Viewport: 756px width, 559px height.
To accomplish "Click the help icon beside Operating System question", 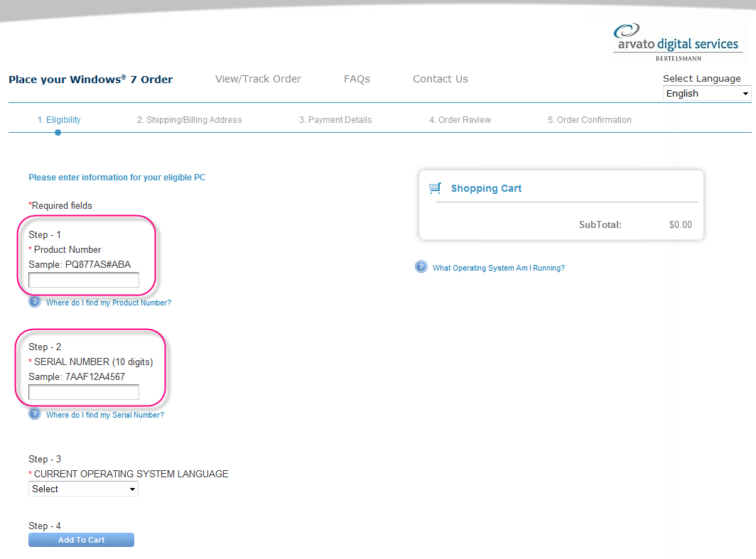I will pyautogui.click(x=421, y=267).
